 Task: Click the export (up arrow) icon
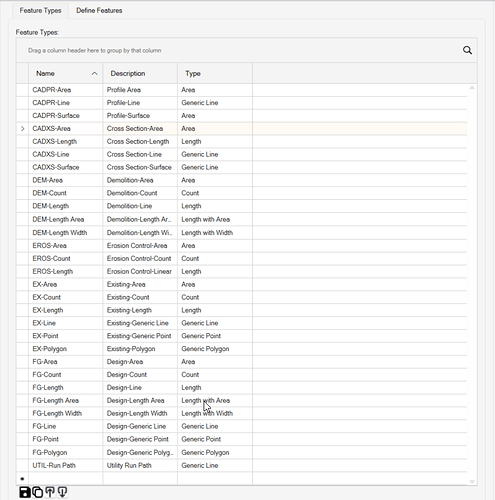point(50,492)
